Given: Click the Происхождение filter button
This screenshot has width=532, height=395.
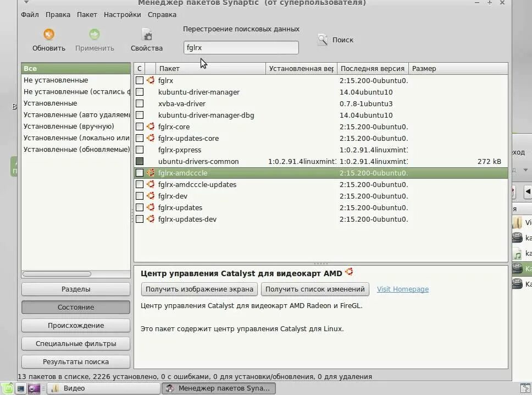Looking at the screenshot, I should click(76, 325).
